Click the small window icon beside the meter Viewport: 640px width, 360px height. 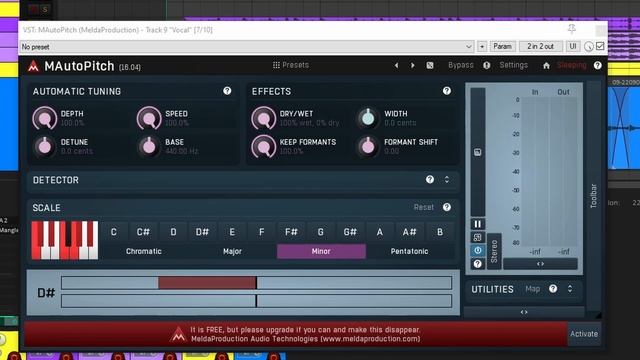pyautogui.click(x=478, y=152)
